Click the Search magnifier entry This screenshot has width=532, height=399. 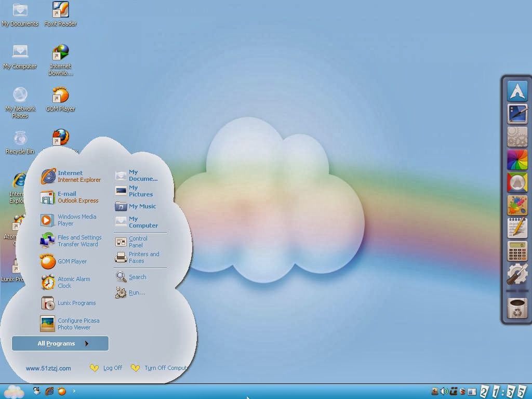click(131, 277)
